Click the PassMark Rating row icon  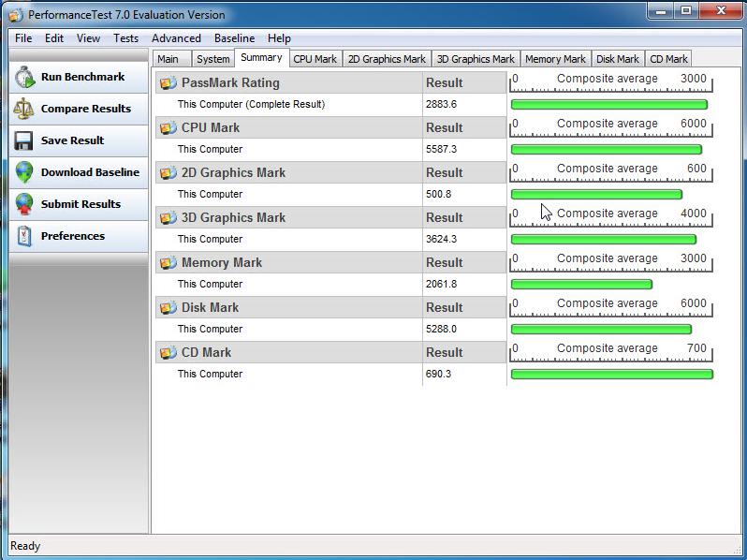[x=168, y=83]
